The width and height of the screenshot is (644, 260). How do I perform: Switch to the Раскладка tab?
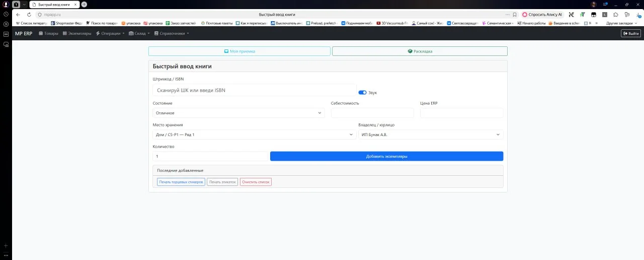coord(420,51)
